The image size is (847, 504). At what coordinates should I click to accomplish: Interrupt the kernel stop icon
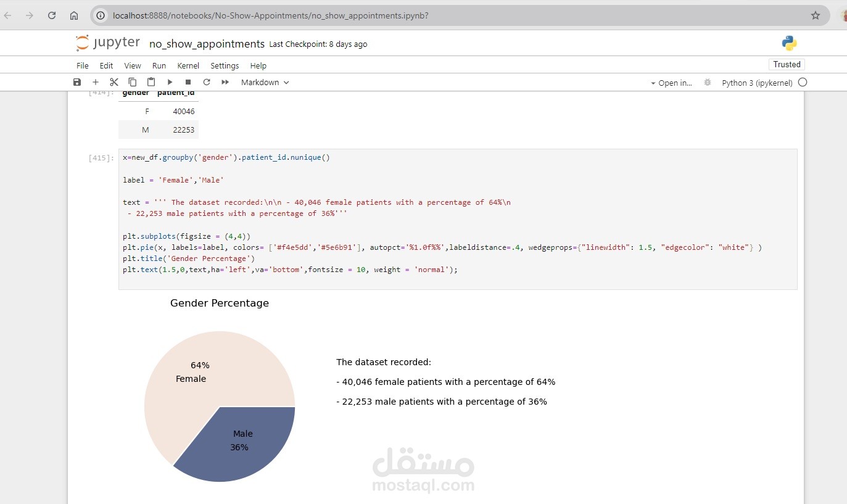tap(188, 82)
